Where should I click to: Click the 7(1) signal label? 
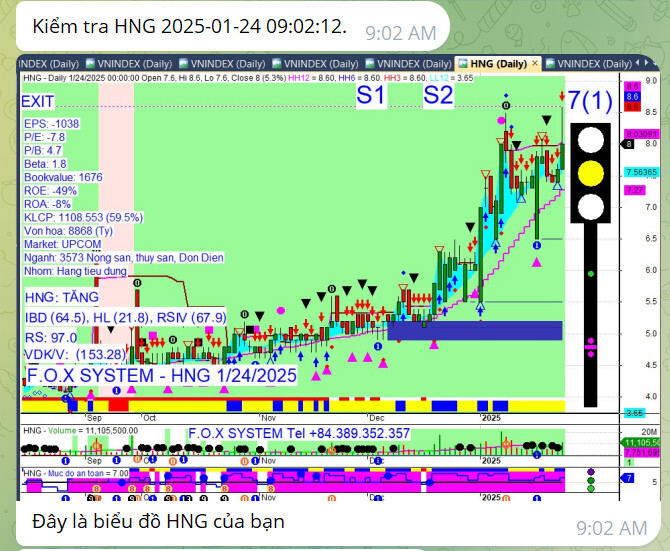point(590,101)
